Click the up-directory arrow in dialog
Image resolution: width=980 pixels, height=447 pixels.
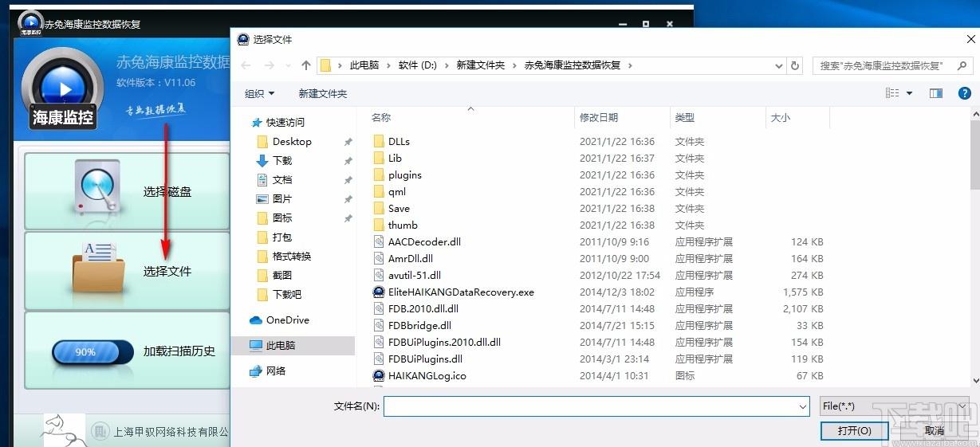tap(306, 65)
